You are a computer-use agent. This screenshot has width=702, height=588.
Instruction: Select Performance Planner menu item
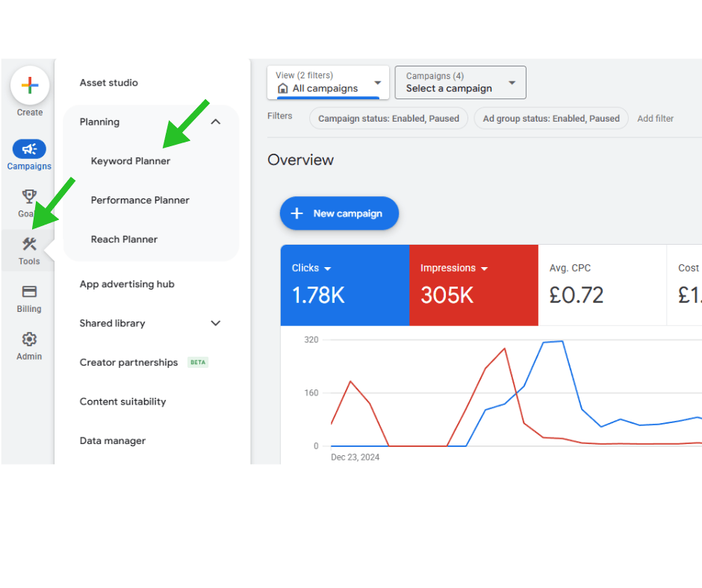click(x=140, y=200)
